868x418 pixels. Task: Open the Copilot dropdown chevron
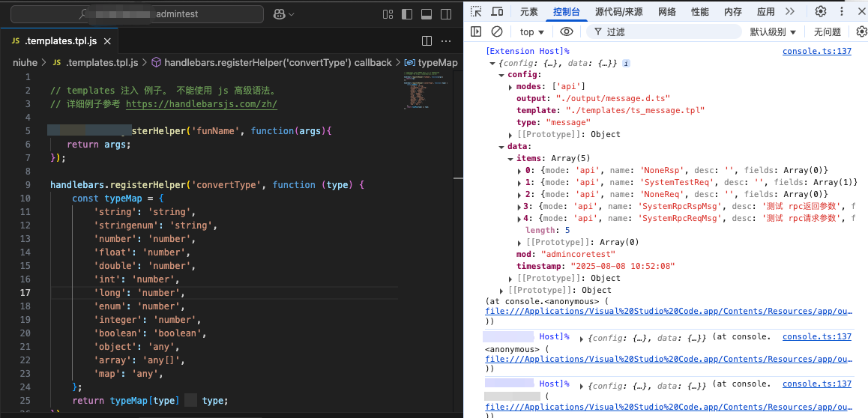click(x=292, y=14)
